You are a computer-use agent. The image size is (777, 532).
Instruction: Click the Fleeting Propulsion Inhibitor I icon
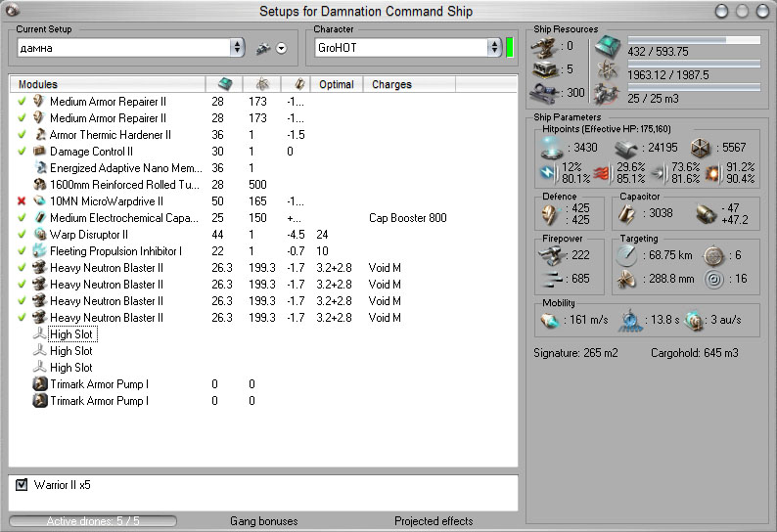click(40, 250)
